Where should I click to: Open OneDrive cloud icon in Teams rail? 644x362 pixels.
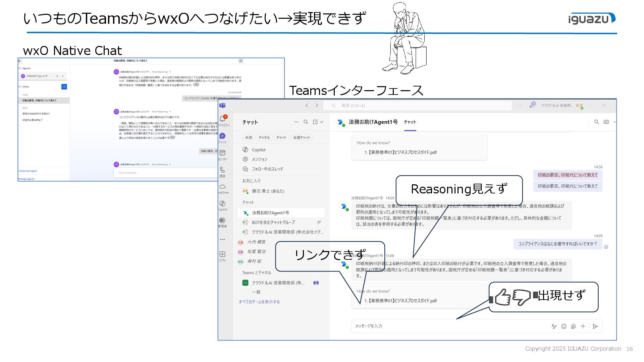click(x=222, y=187)
